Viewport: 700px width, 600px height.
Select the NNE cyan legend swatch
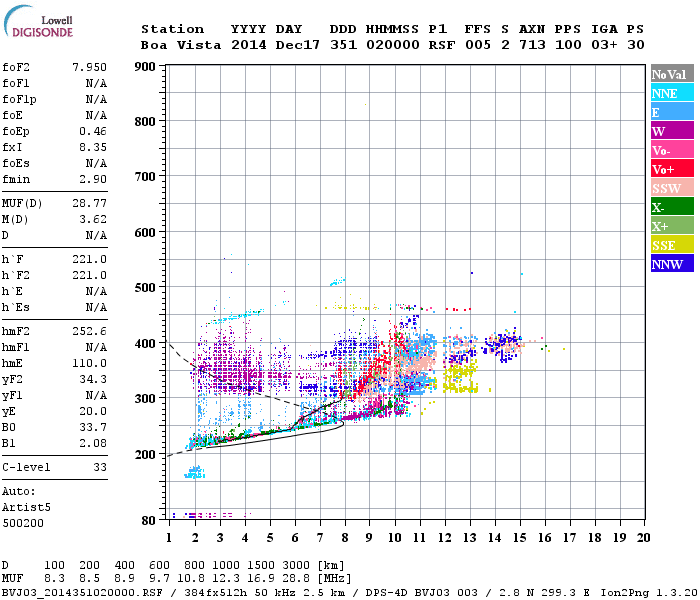point(672,93)
